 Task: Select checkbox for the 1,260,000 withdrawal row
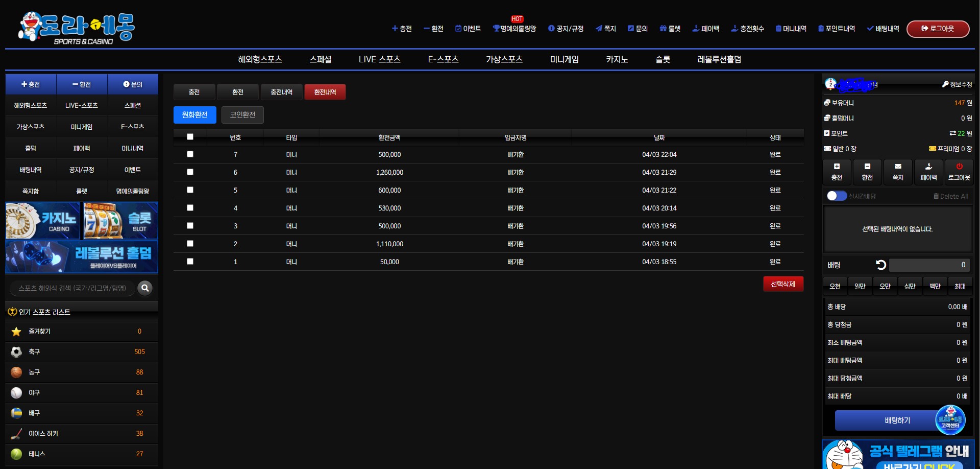tap(190, 172)
